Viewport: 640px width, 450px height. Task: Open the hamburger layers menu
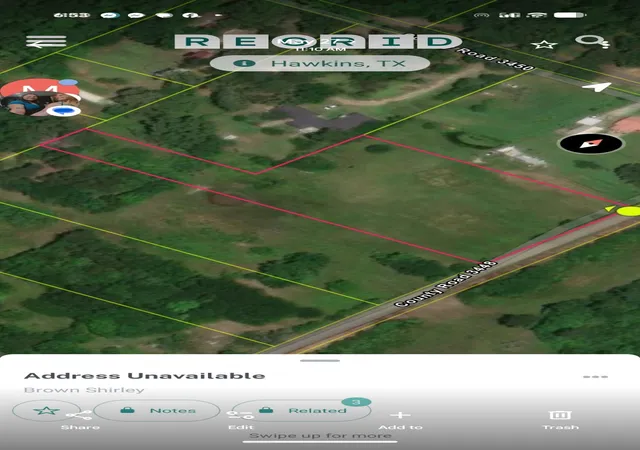coord(46,42)
